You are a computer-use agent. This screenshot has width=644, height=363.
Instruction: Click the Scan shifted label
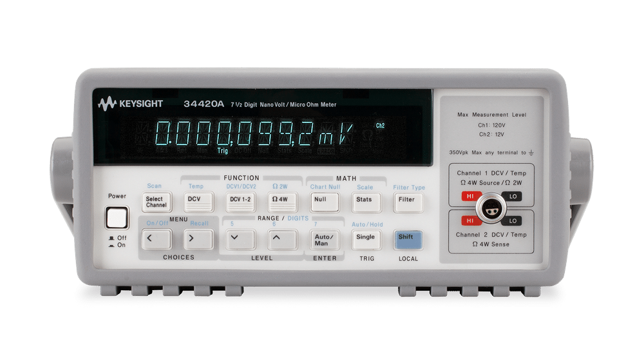[154, 186]
